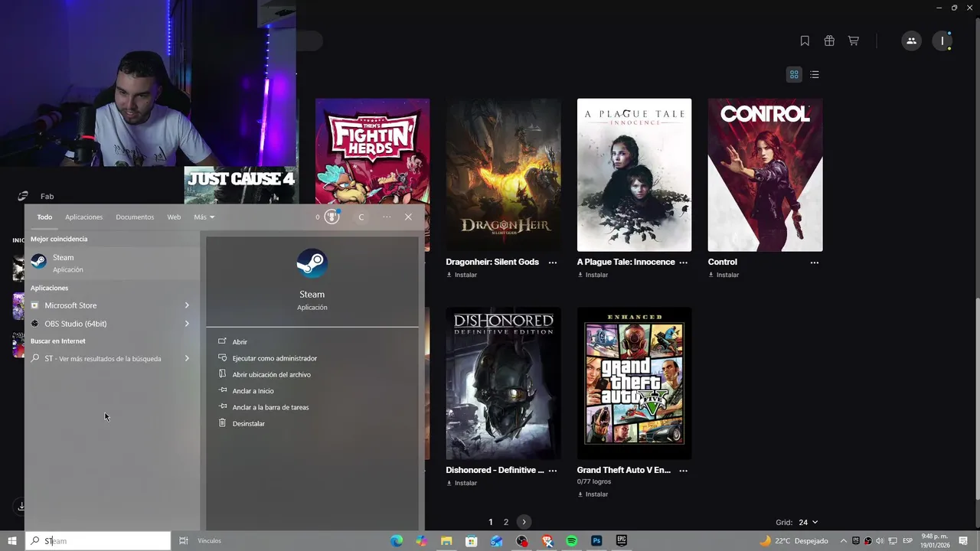Click Instalar under Dishonored - Definitive Edition
This screenshot has height=551, width=980.
pos(462,483)
